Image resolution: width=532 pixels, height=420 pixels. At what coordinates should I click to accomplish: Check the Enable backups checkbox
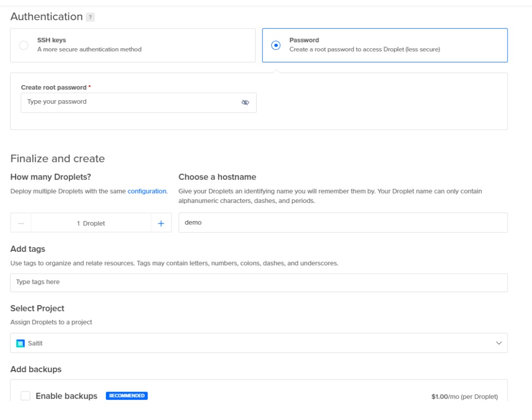coord(25,396)
